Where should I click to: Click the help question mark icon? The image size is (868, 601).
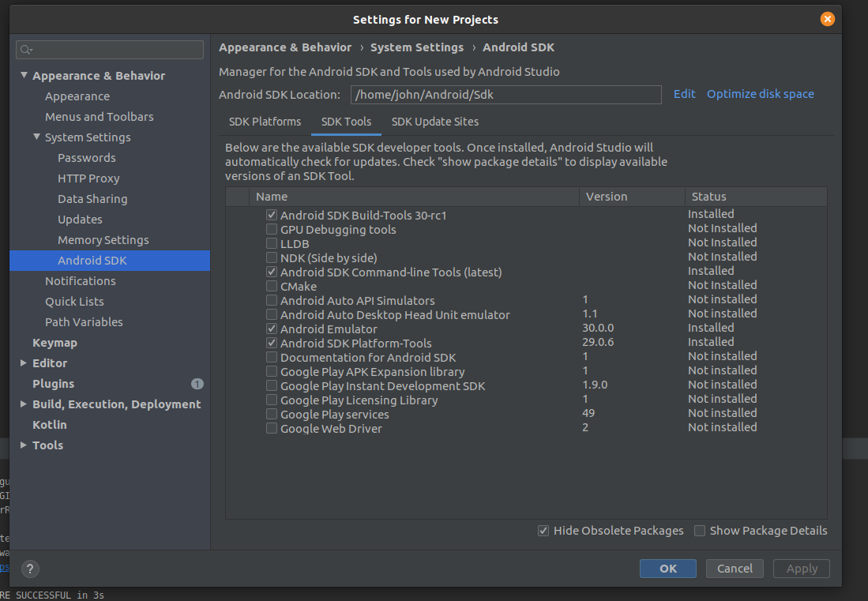pyautogui.click(x=30, y=569)
